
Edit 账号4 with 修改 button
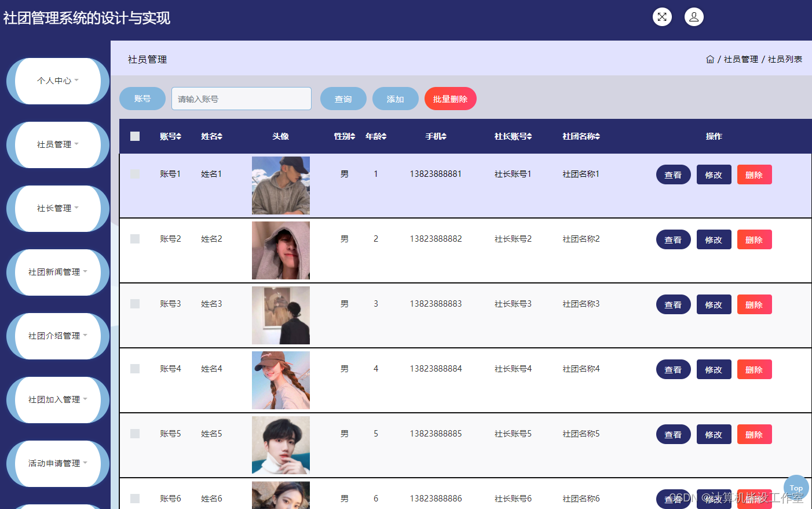714,369
